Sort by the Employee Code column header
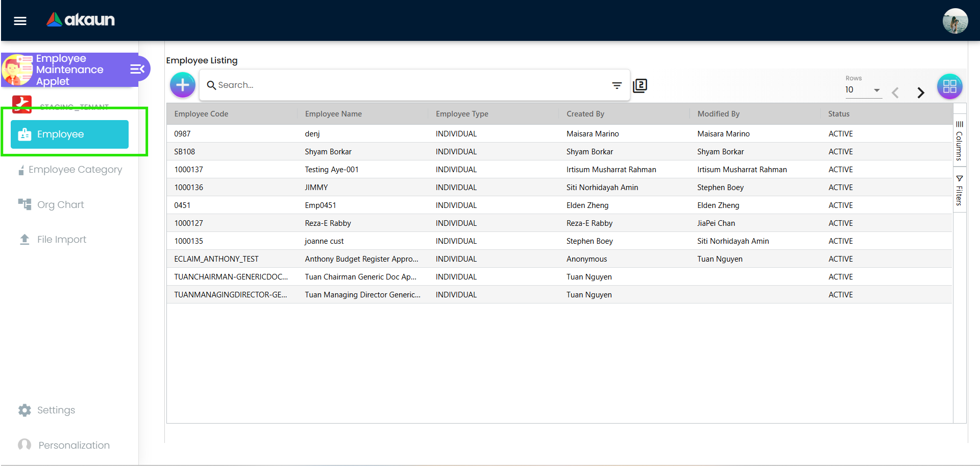The height and width of the screenshot is (466, 980). pyautogui.click(x=201, y=113)
